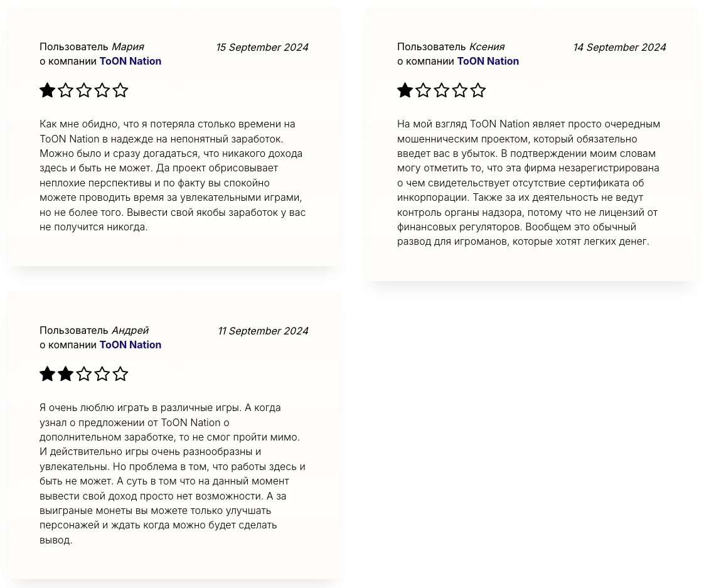Click the fourth empty star in Андрей's rating
This screenshot has height=588, width=704.
click(x=102, y=374)
